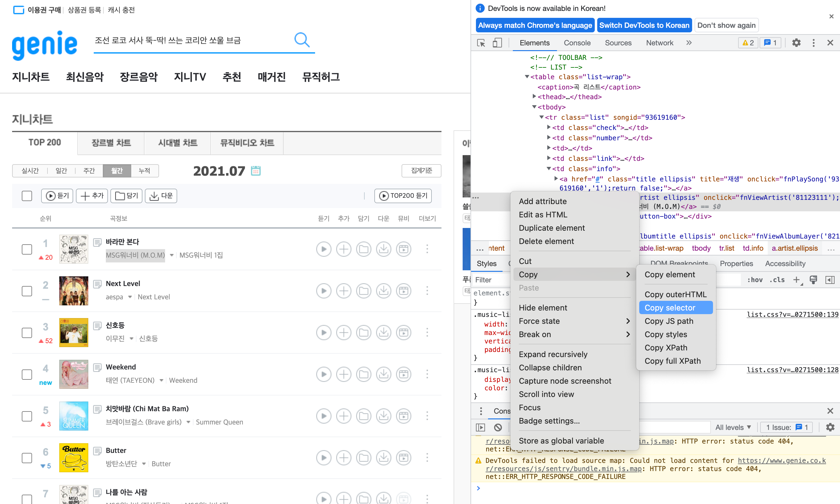
Task: Click the album thumbnail for Butter
Action: coord(73,458)
